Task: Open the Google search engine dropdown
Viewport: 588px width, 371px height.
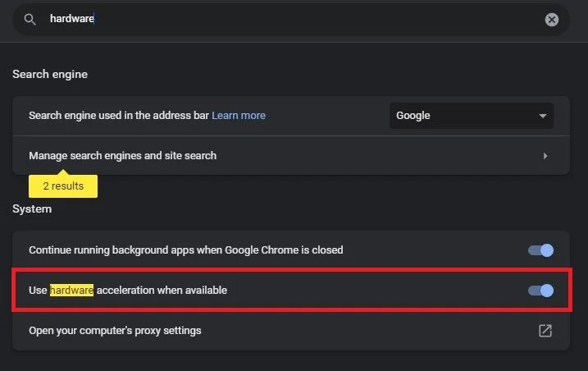Action: click(471, 116)
